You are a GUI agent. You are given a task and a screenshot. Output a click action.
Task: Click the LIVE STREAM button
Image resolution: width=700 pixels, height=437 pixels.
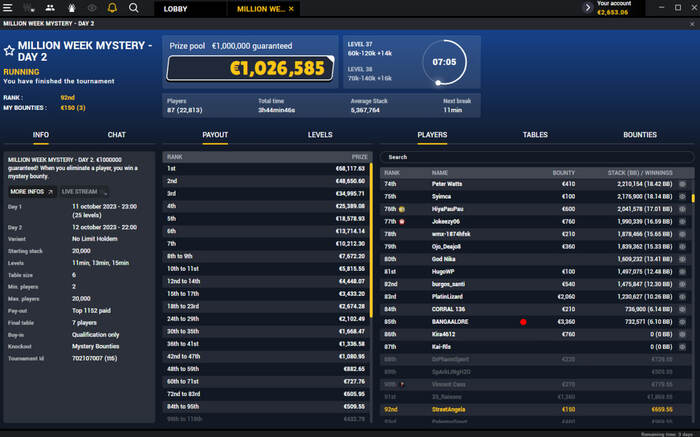coord(84,192)
